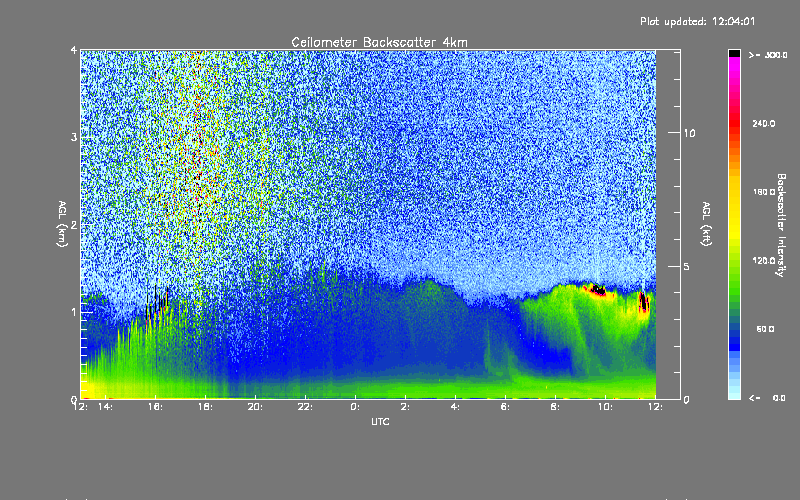Image resolution: width=800 pixels, height=500 pixels.
Task: Click the '18:' time tick label
Action: 205,407
